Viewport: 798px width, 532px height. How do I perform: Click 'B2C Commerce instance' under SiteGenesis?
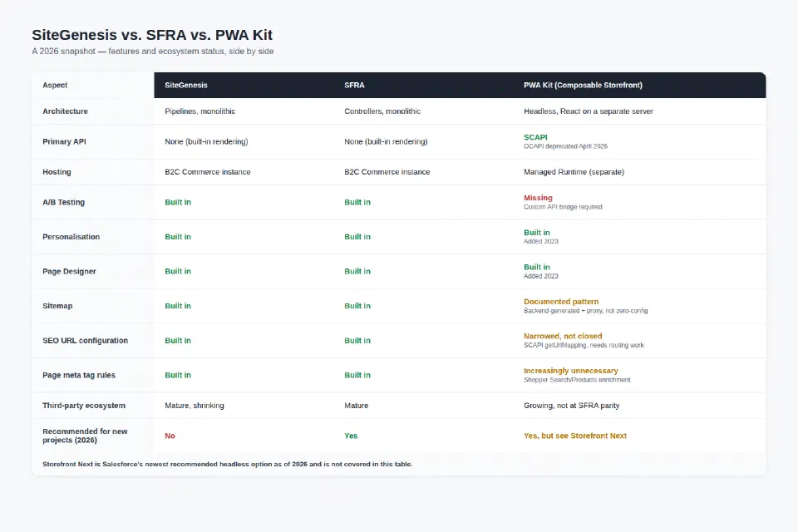208,172
